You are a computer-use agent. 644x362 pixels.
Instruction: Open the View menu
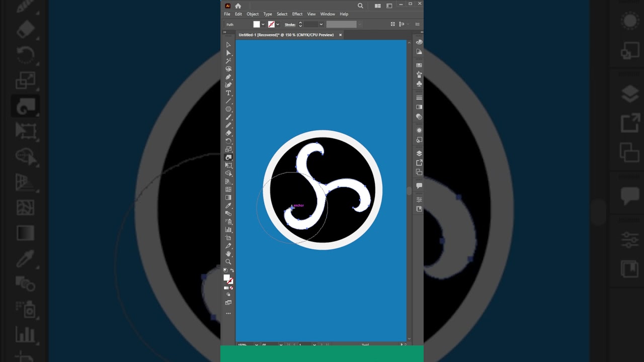(311, 14)
